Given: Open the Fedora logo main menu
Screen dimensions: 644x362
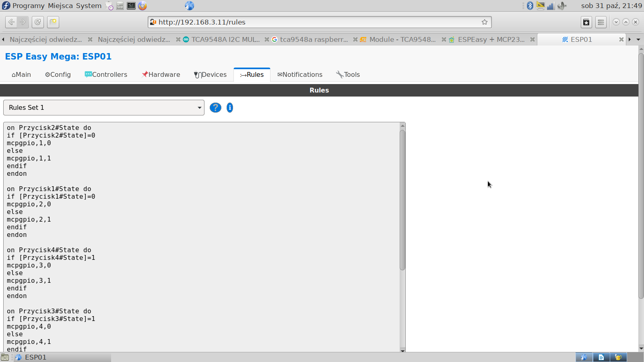Looking at the screenshot, I should pos(6,6).
